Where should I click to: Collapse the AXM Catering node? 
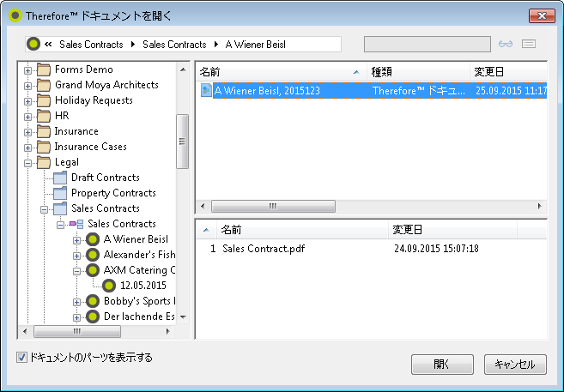pyautogui.click(x=76, y=271)
